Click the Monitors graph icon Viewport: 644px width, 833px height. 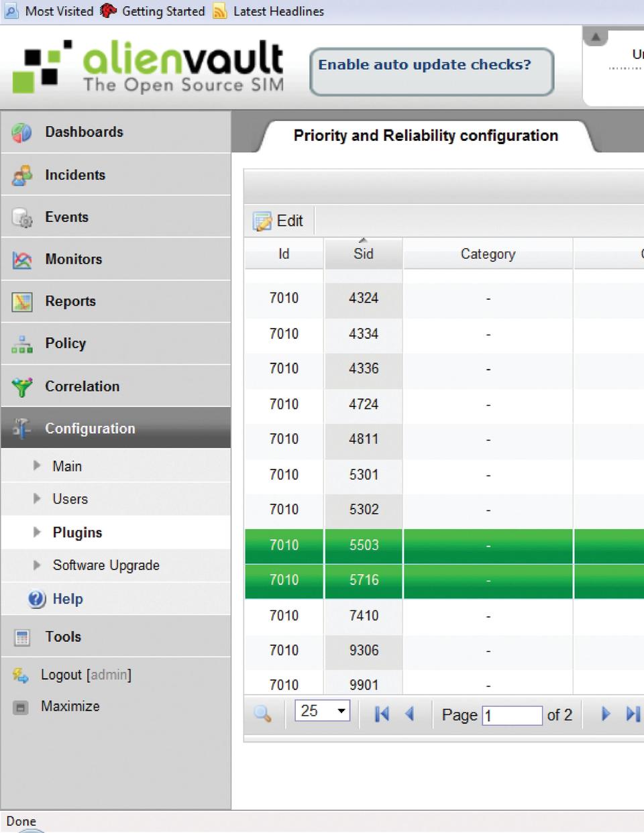coord(21,260)
